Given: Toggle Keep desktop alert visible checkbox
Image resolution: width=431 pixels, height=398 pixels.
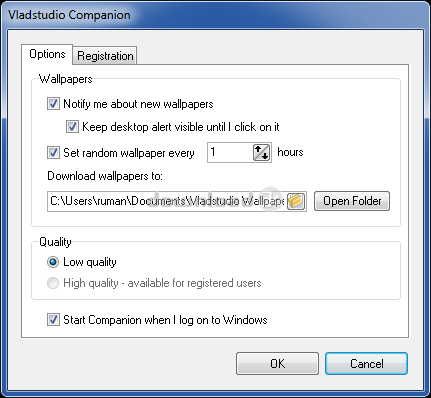Looking at the screenshot, I should pos(72,127).
